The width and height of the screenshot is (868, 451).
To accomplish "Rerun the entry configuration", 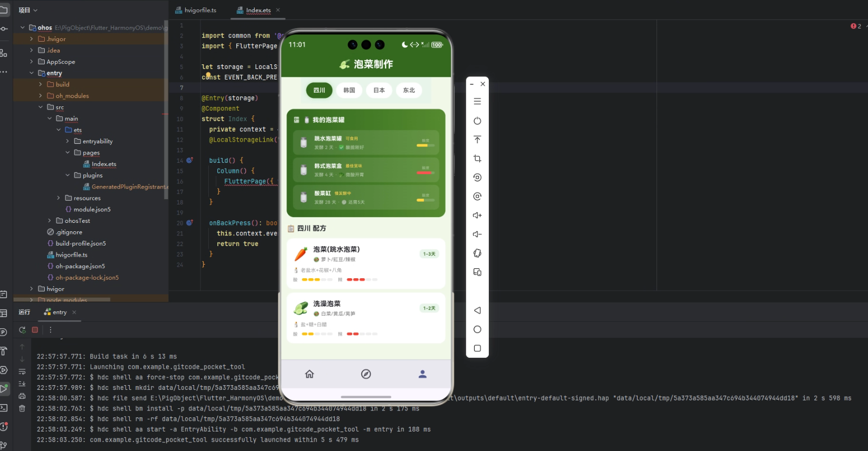I will (22, 330).
